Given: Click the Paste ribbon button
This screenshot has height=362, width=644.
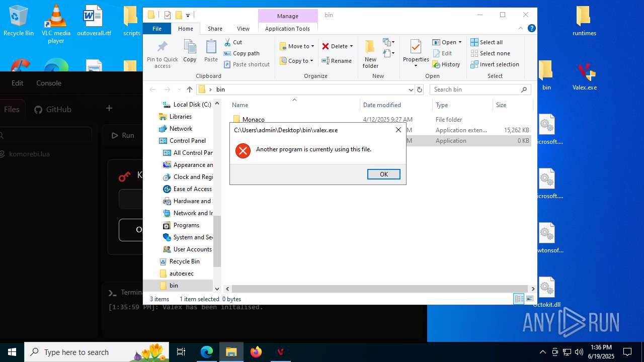Looking at the screenshot, I should (x=211, y=51).
